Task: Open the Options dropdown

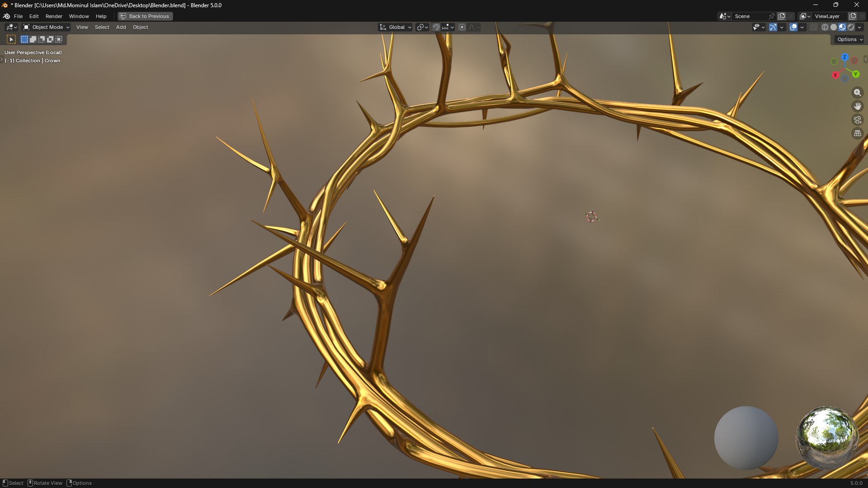Action: 849,39
